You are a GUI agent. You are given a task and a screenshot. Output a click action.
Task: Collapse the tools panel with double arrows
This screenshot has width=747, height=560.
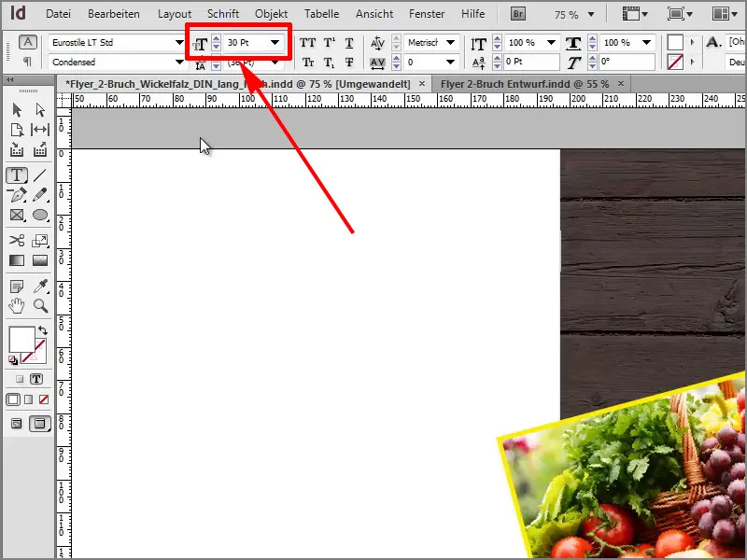tap(9, 80)
